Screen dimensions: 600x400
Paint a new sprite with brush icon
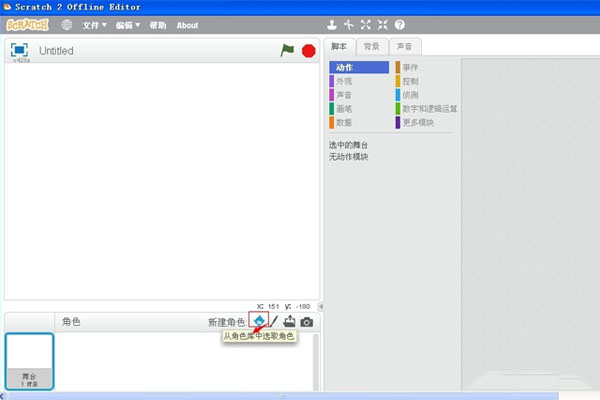(x=274, y=321)
